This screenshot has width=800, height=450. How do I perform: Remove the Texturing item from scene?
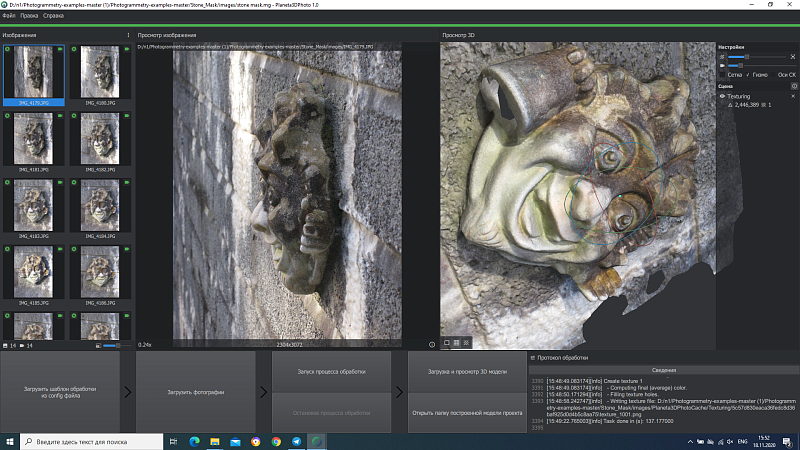[793, 96]
